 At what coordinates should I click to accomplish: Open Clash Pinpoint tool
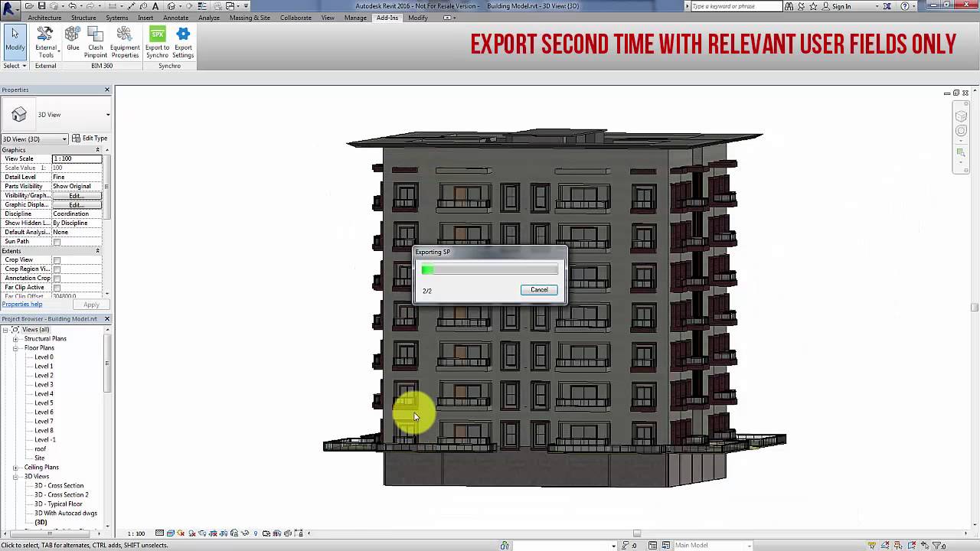96,42
